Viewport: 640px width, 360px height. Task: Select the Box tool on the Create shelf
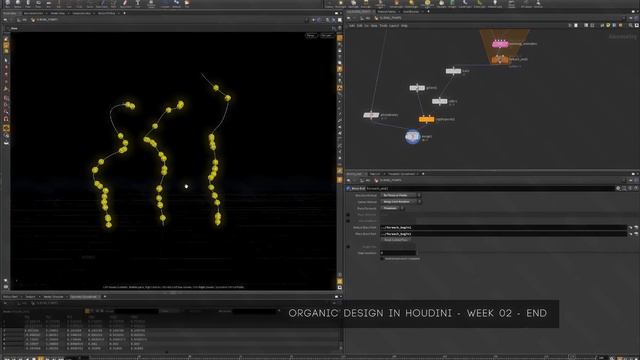(7, 4)
